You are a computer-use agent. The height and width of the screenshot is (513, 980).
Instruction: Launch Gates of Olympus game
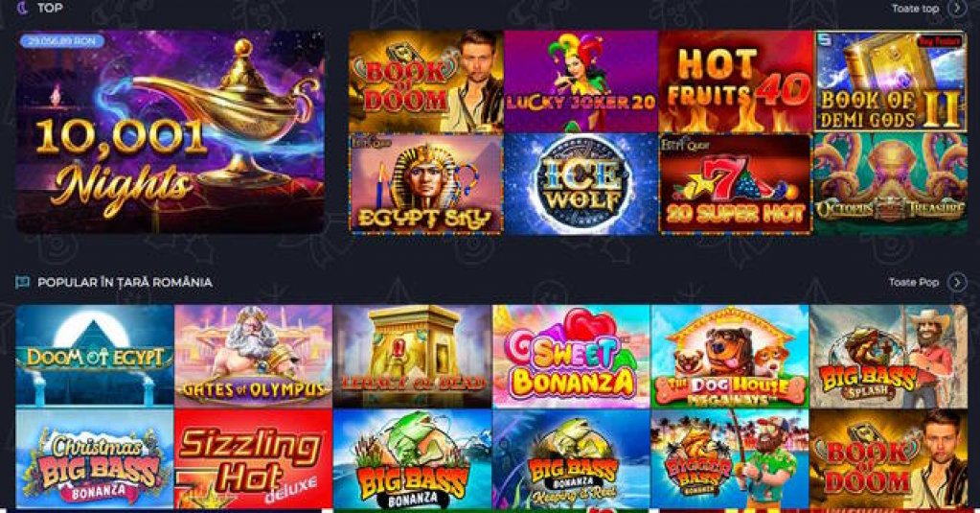[x=253, y=356]
